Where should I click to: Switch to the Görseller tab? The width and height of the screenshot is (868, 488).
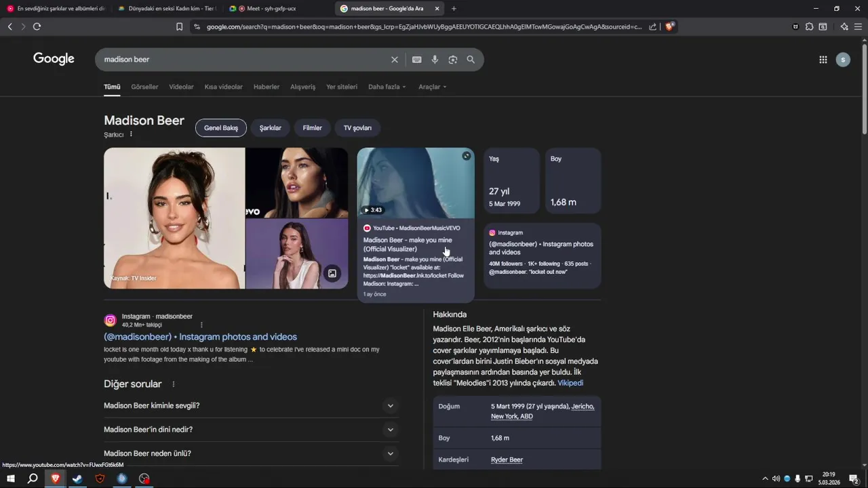(x=144, y=87)
